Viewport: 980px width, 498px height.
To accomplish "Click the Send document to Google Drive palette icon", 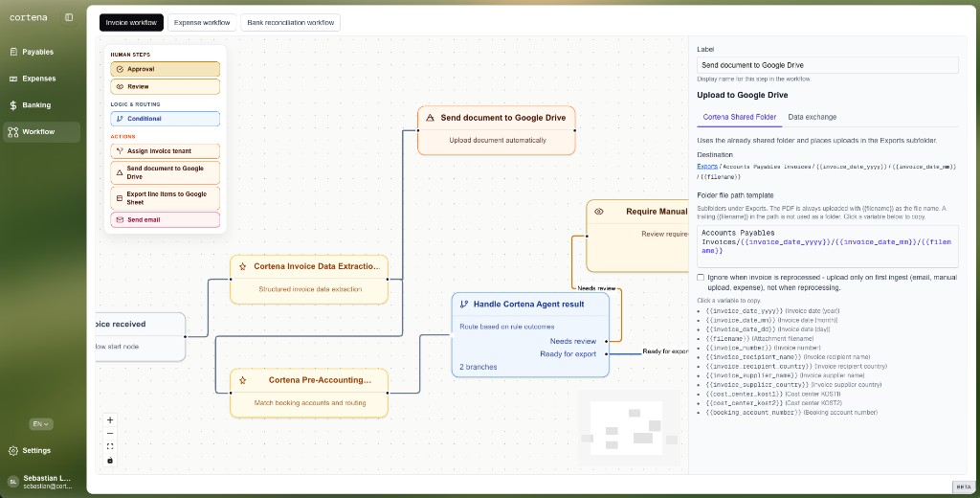I will pos(120,172).
